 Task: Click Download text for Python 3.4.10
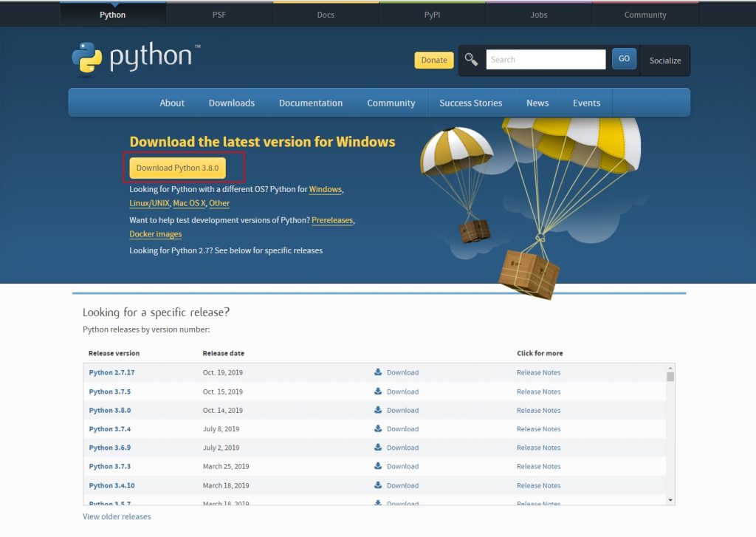[402, 485]
